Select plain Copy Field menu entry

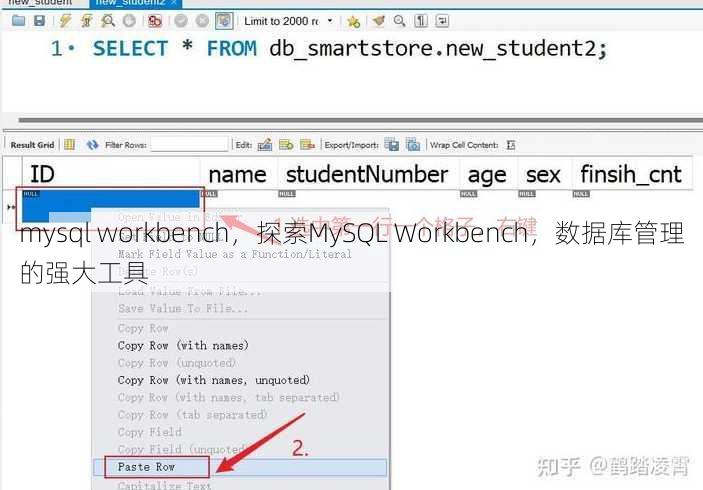(150, 432)
